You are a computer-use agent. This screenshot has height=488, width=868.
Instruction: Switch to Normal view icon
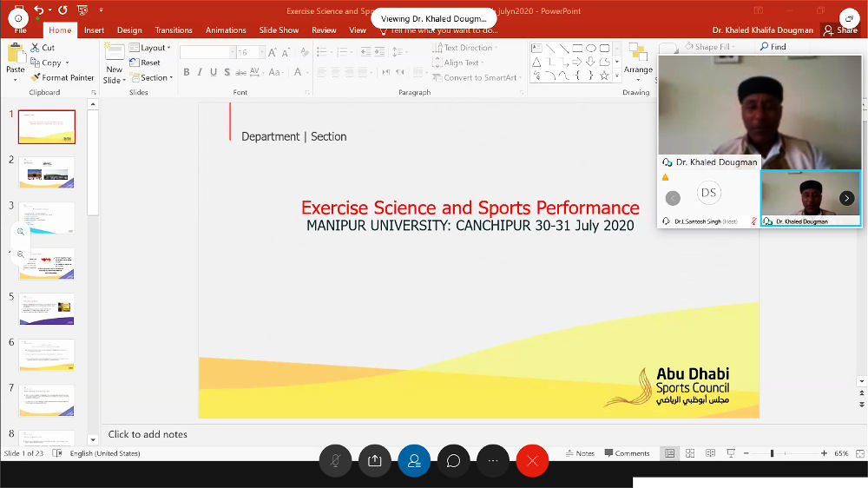click(x=669, y=453)
